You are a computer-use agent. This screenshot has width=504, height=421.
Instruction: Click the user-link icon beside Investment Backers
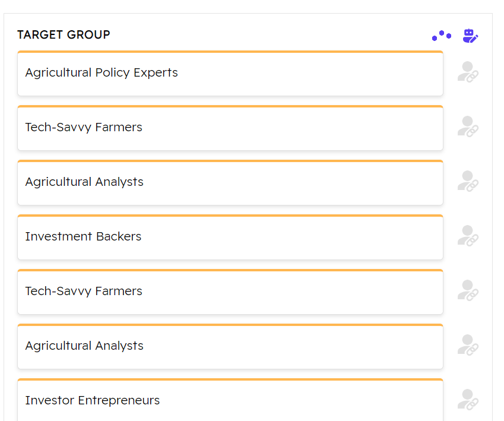tap(468, 236)
